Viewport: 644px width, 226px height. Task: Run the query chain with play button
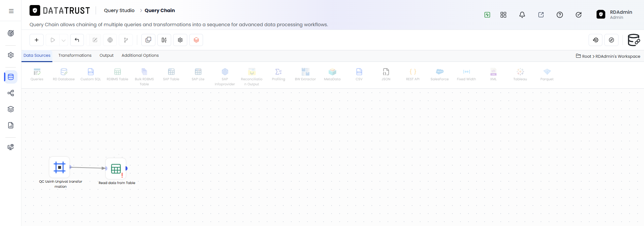pos(53,40)
